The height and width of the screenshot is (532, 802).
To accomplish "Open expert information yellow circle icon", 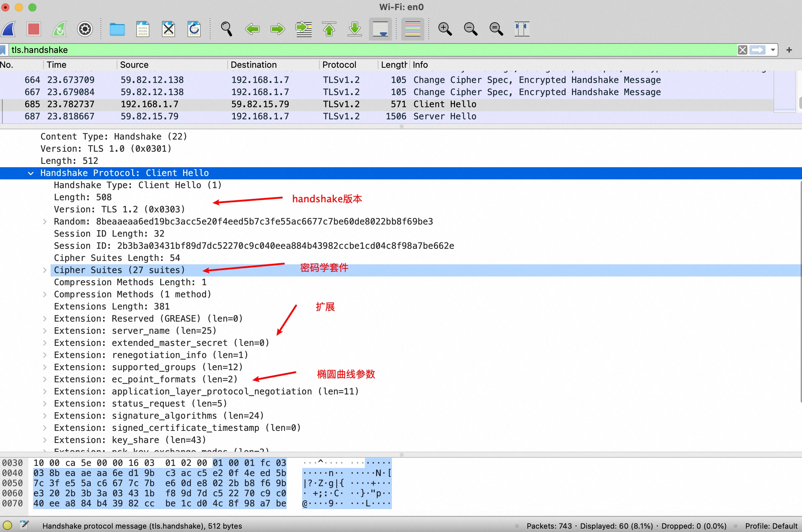I will (7, 526).
